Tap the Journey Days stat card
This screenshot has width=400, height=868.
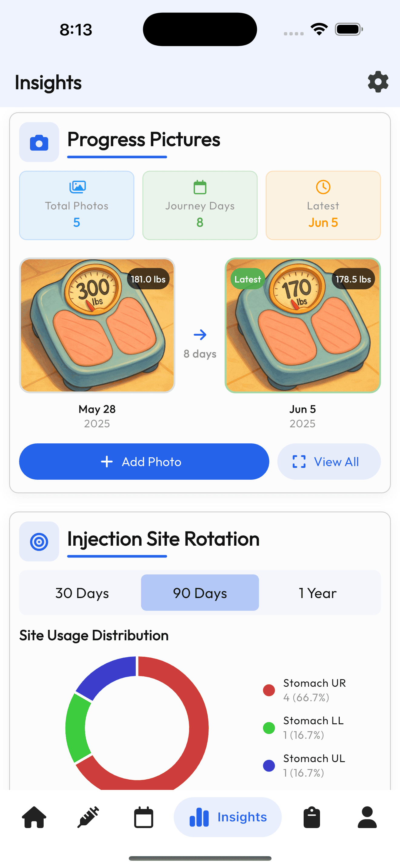tap(200, 205)
